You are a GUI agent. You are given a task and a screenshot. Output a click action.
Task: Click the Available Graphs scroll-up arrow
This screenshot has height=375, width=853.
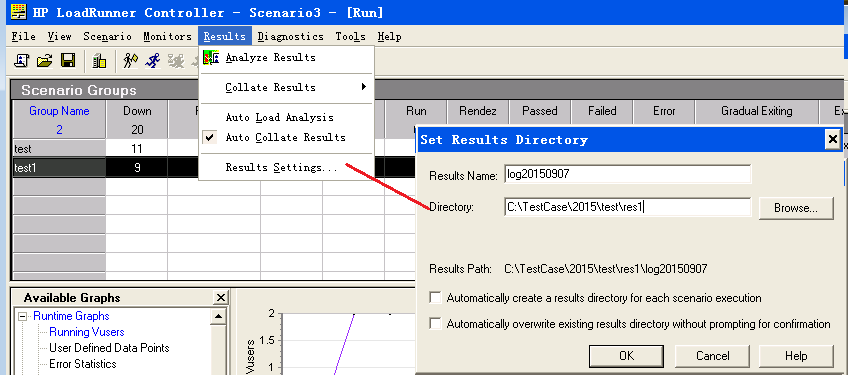[x=218, y=317]
